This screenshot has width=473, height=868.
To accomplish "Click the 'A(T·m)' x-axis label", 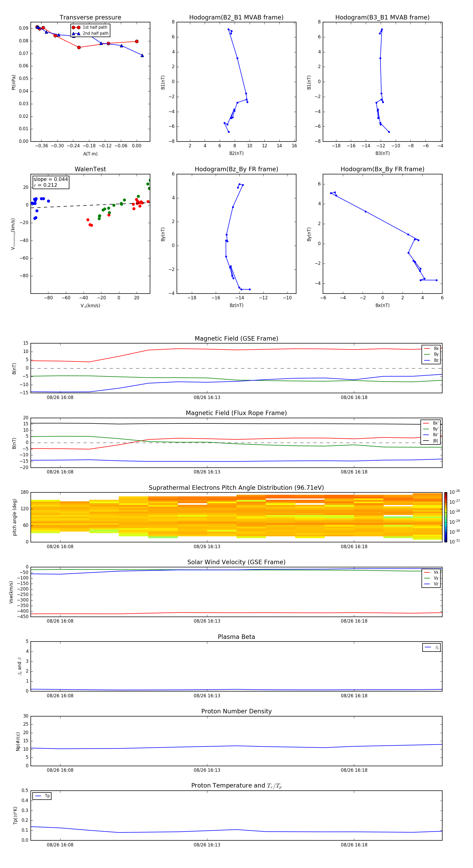I will pos(90,154).
